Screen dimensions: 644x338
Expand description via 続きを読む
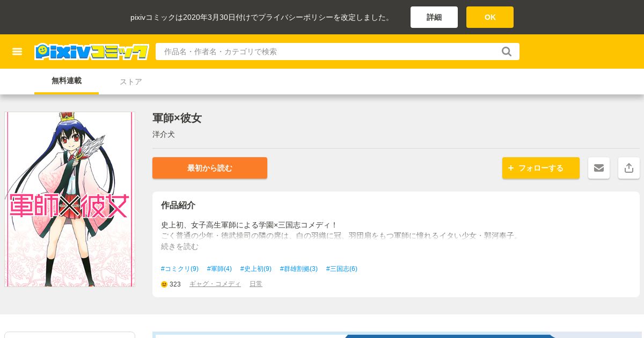point(180,246)
